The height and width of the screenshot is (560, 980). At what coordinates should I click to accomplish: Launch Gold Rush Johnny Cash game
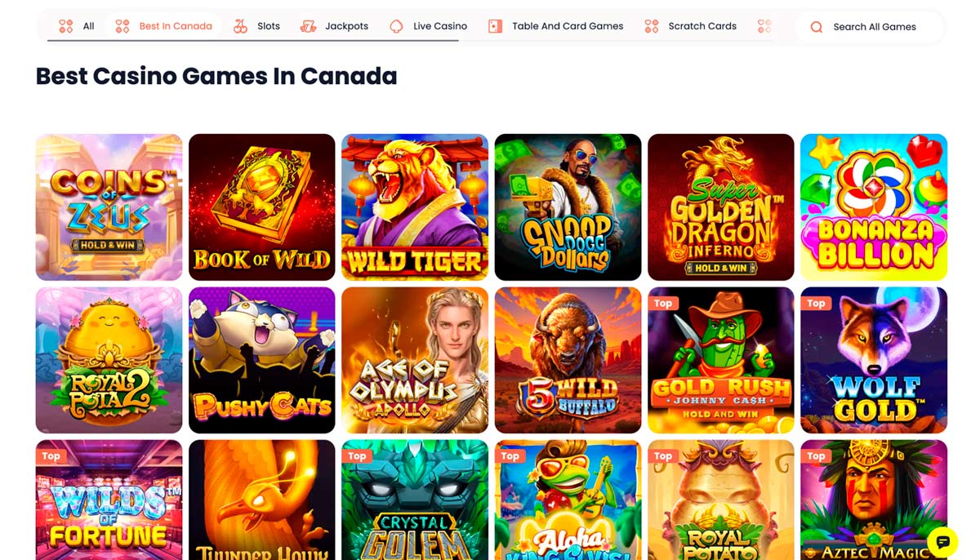pos(720,360)
